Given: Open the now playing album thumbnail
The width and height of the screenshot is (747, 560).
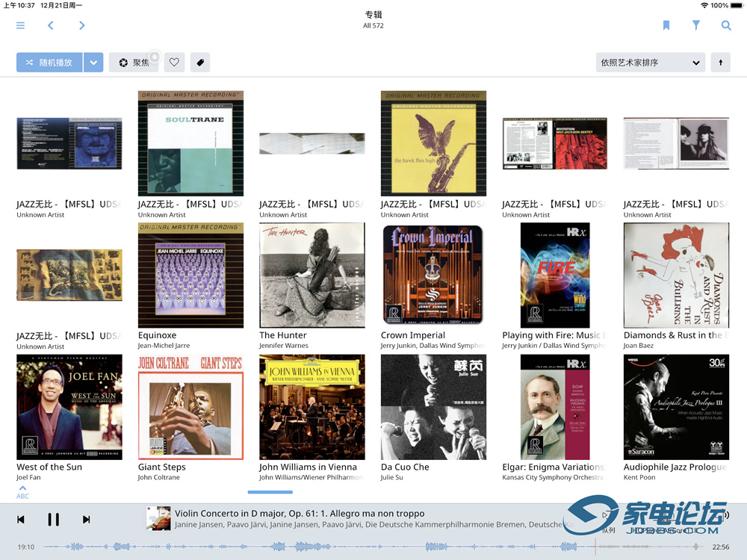Looking at the screenshot, I should point(158,519).
